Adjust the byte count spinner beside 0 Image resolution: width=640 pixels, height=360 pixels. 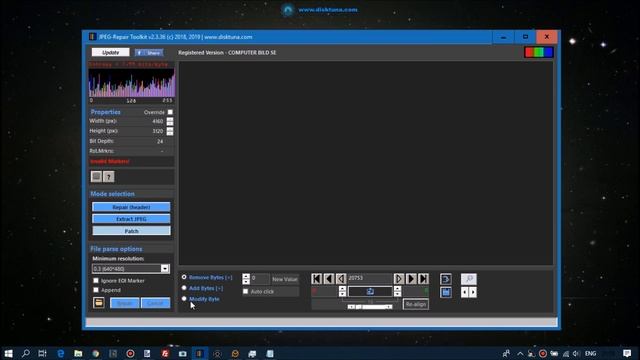246,279
